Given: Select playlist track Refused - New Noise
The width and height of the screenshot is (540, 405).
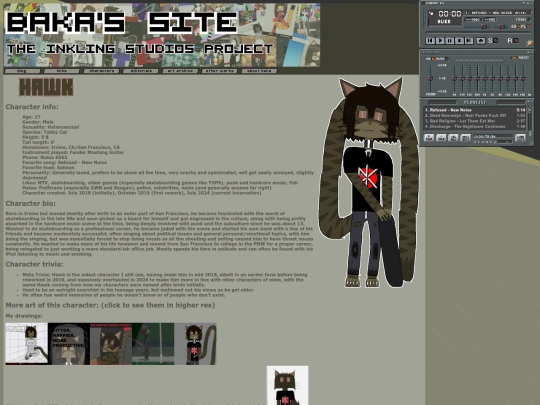Looking at the screenshot, I should [475, 110].
